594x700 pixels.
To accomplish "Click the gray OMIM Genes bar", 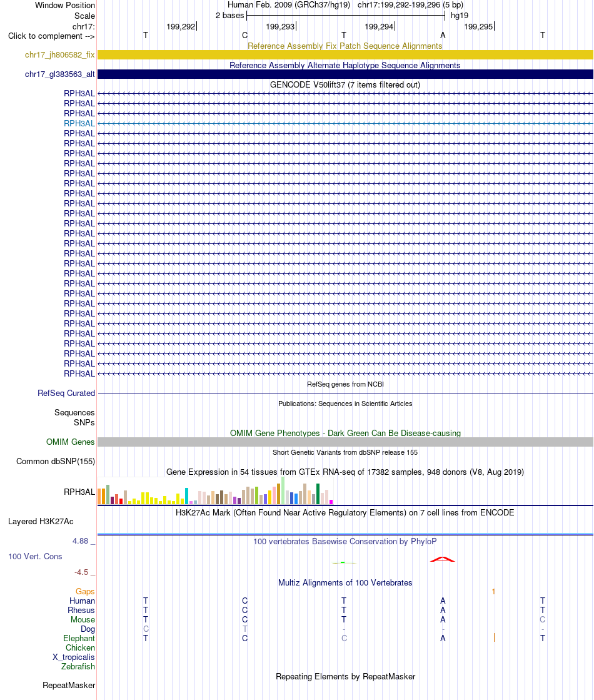I will (345, 442).
